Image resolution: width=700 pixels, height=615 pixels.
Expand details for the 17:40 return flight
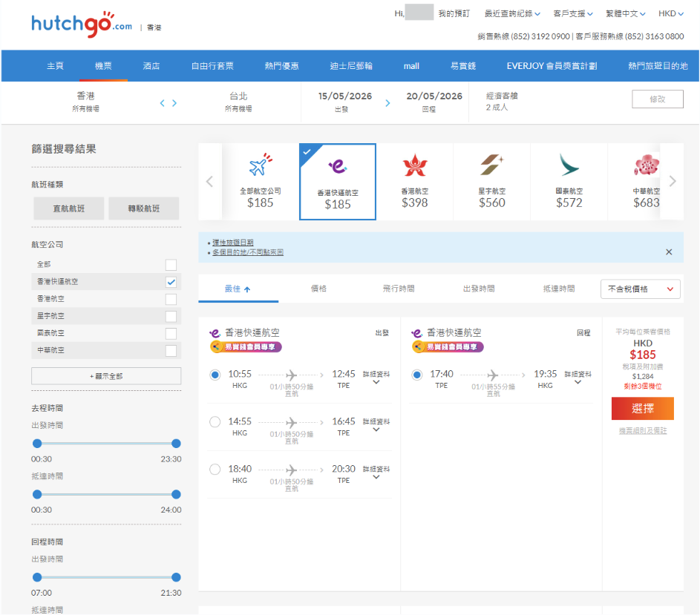pyautogui.click(x=578, y=378)
